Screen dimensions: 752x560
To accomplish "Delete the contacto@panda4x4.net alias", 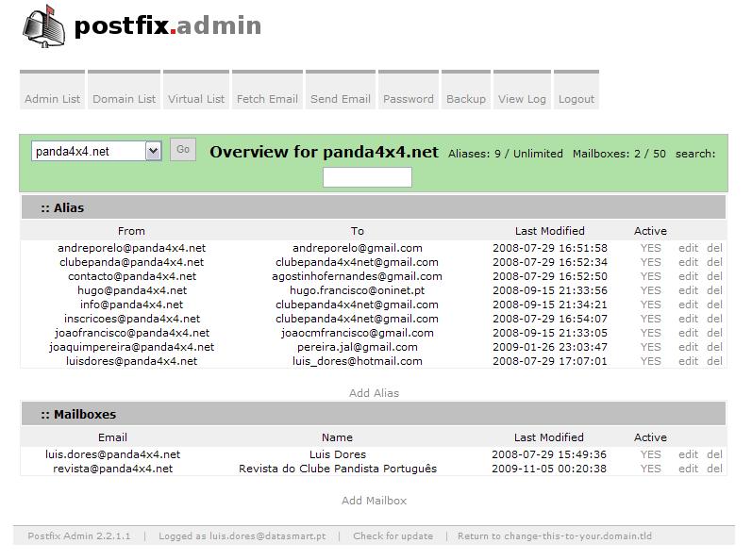I will coord(714,276).
